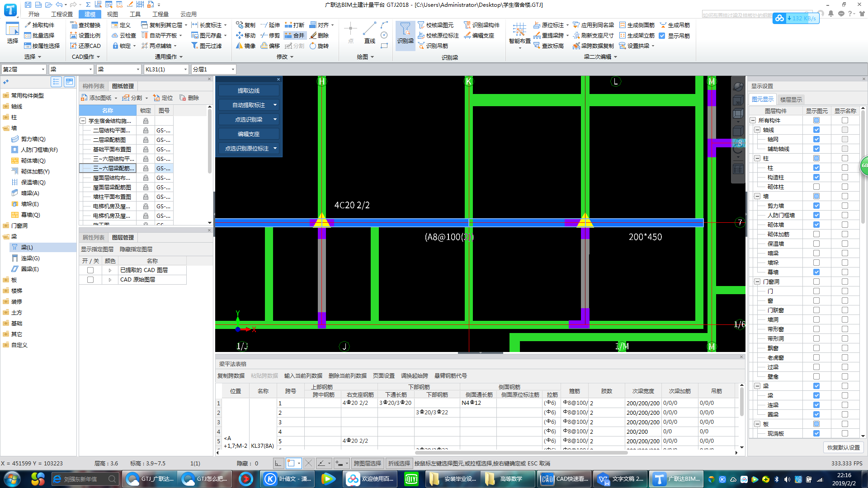This screenshot has height=488, width=868.
Task: Click 删除当前列数据 in the beam table toolbar
Action: (x=347, y=375)
